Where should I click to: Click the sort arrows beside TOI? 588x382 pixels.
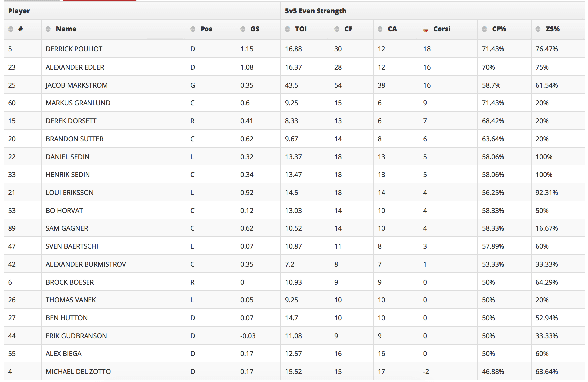pyautogui.click(x=287, y=29)
